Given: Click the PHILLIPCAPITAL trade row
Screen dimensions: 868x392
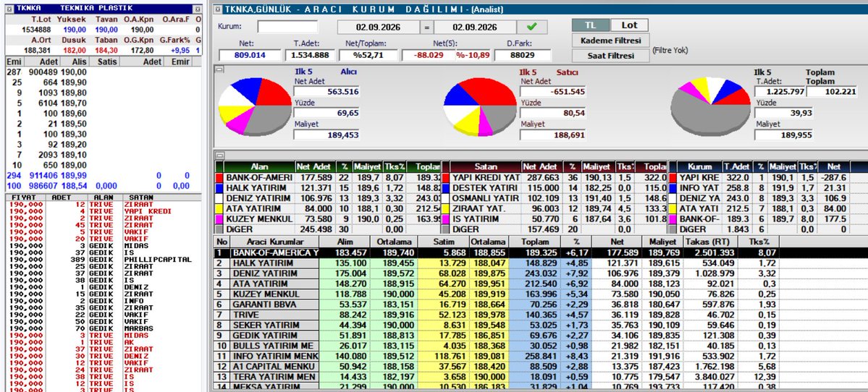Looking at the screenshot, I should [103, 260].
